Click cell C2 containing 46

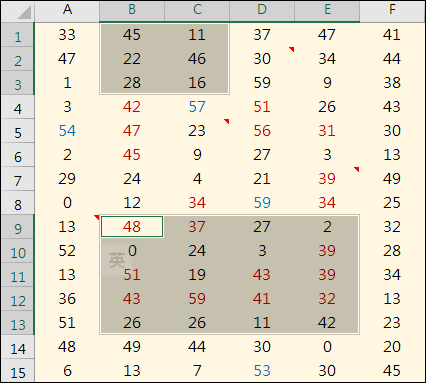tap(197, 59)
